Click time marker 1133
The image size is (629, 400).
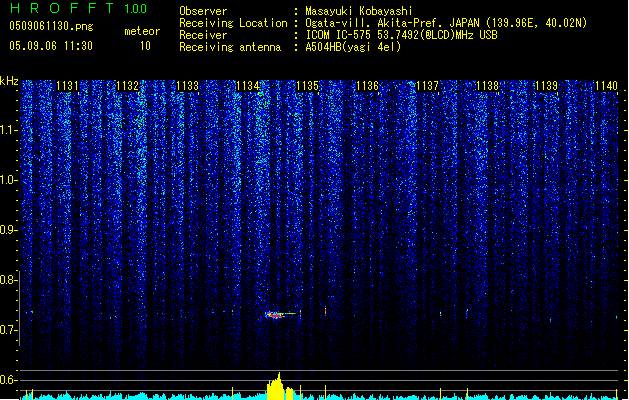point(187,86)
